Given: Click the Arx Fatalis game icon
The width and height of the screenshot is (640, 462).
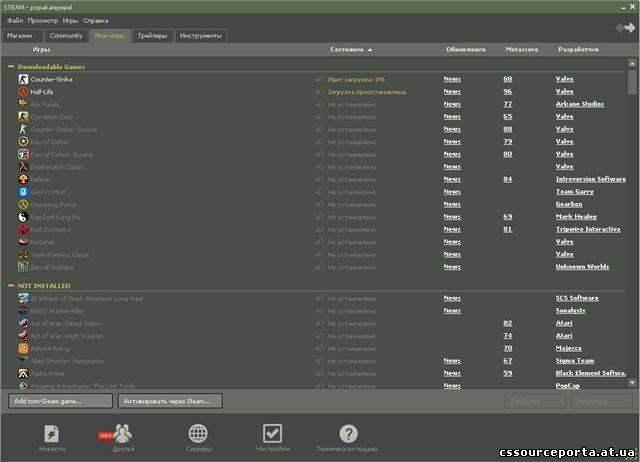Looking at the screenshot, I should coord(23,104).
